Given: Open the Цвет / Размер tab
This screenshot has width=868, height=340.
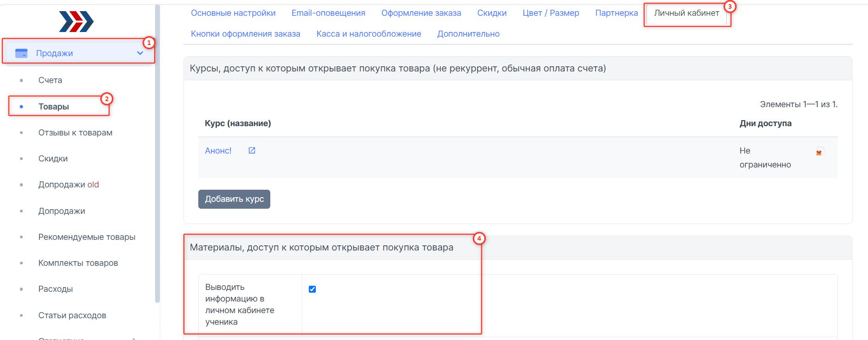Looking at the screenshot, I should [551, 13].
